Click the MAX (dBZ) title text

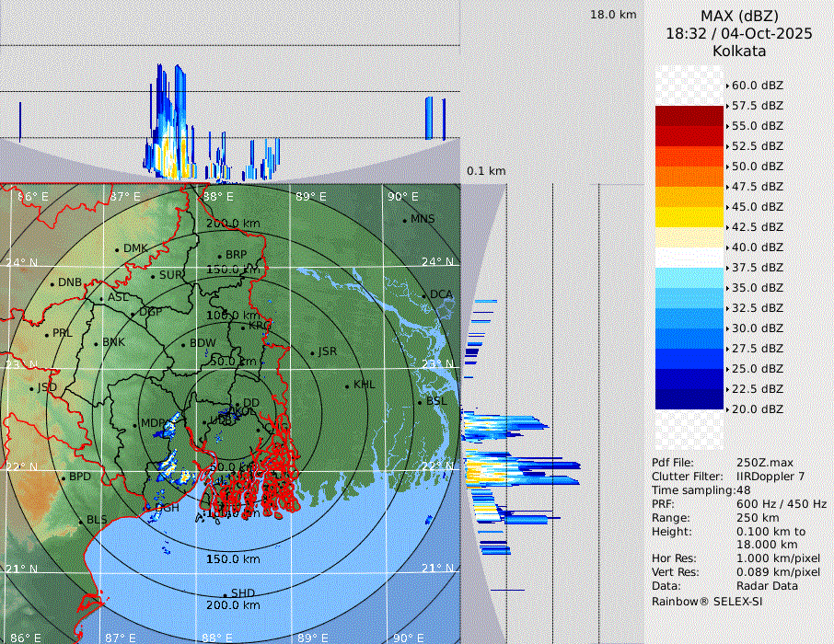point(738,16)
